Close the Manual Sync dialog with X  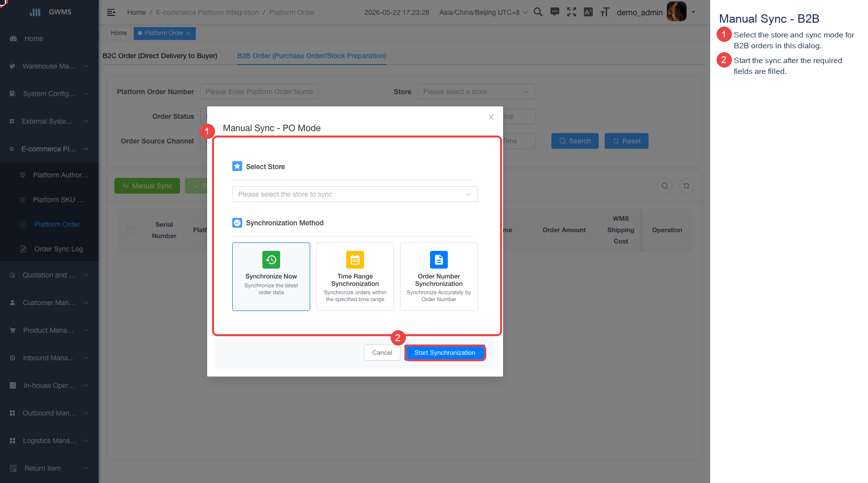point(491,117)
